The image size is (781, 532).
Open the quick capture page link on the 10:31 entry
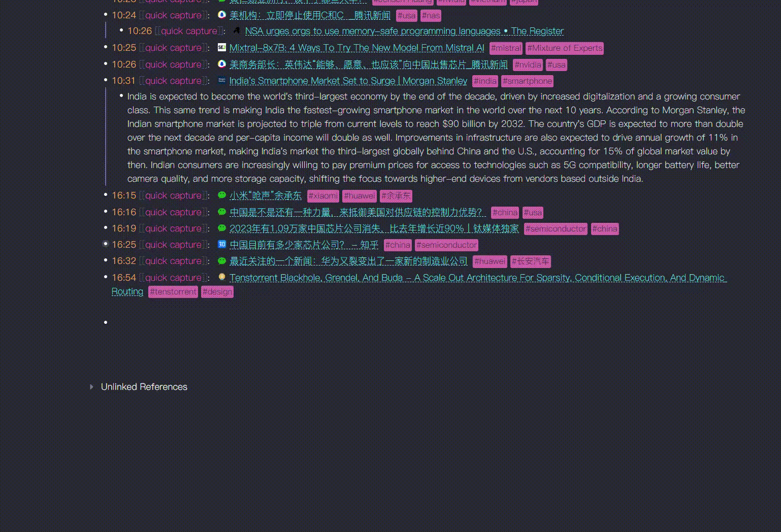tap(173, 81)
